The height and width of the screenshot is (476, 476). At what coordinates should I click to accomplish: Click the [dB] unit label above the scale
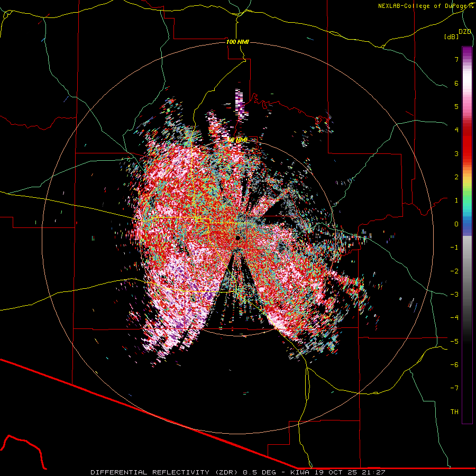tap(451, 37)
